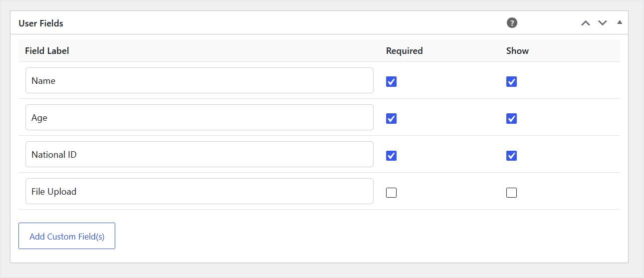Uncheck Show for Name field
Screen dimensions: 644x278
point(511,82)
